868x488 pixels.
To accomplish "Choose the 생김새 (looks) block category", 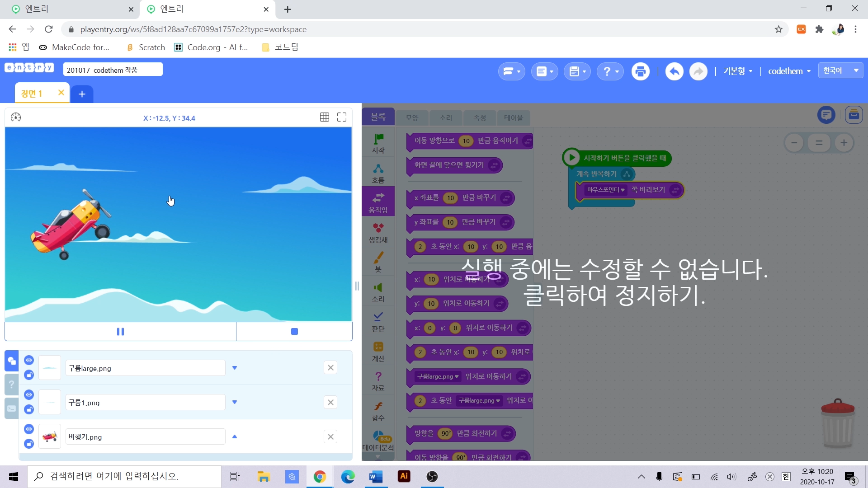I will pyautogui.click(x=378, y=232).
